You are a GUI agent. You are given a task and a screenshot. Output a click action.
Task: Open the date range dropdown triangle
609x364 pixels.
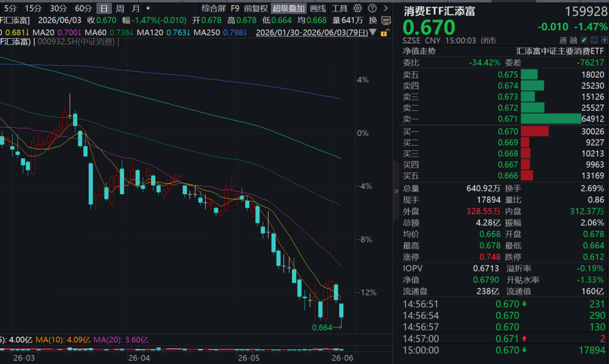373,32
